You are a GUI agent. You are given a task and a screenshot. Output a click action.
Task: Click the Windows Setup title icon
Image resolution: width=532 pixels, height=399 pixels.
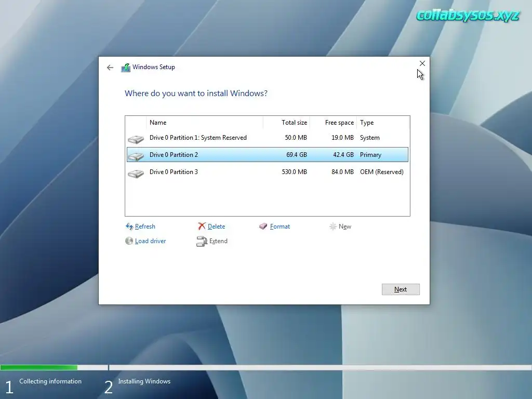tap(126, 68)
